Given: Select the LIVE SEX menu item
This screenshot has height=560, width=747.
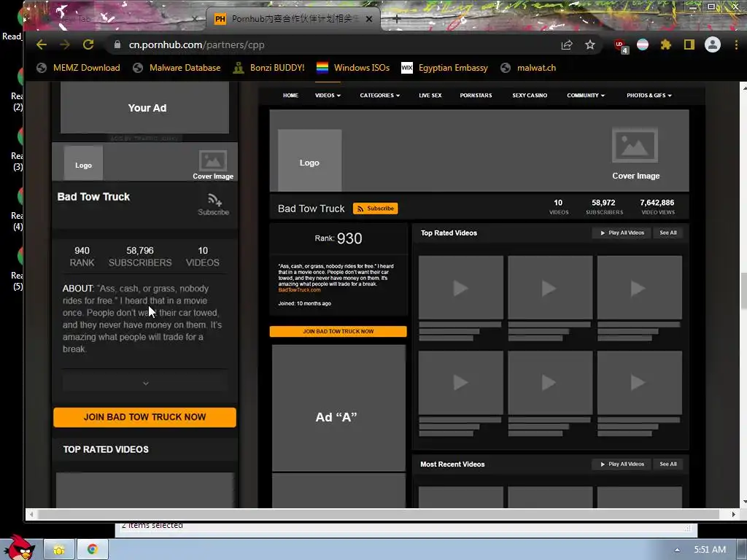Looking at the screenshot, I should point(430,96).
